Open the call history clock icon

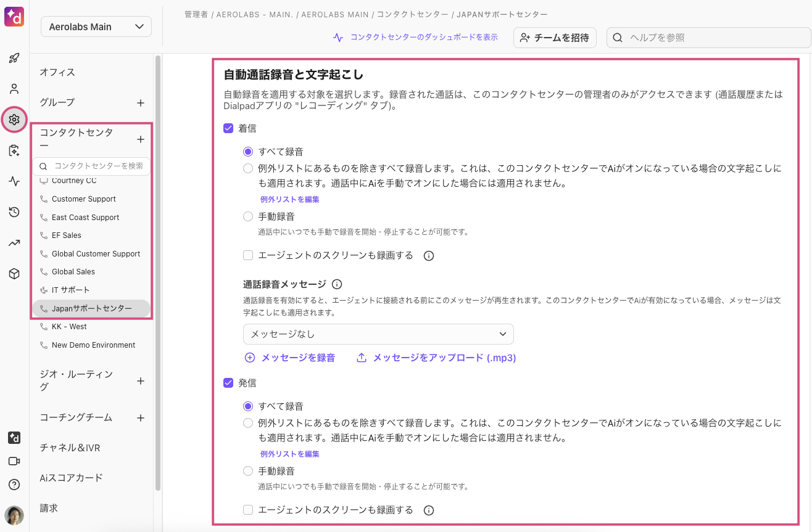(14, 213)
